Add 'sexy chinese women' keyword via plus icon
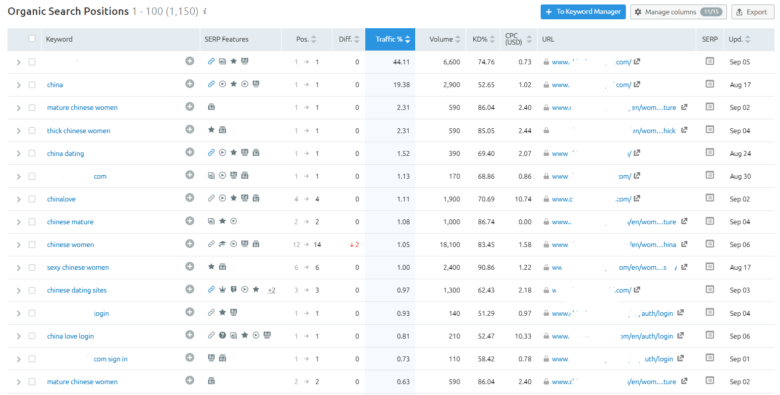The image size is (780, 395). [190, 267]
